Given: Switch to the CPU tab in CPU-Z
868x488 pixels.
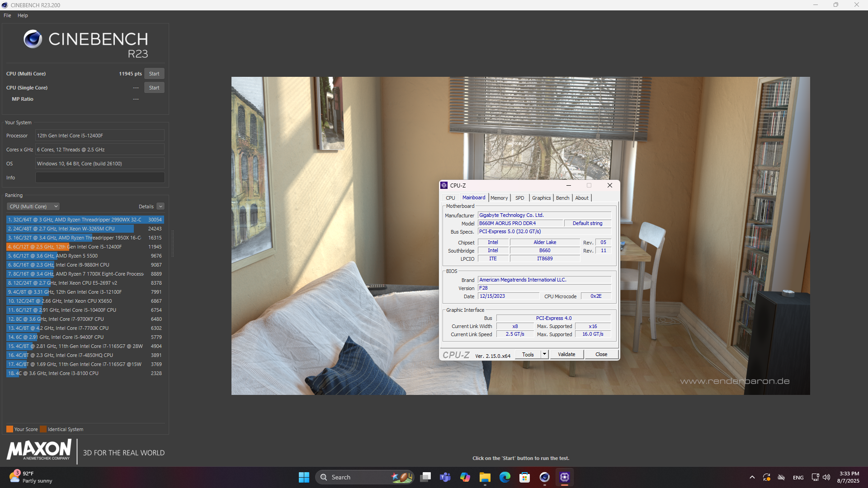Looking at the screenshot, I should click(450, 198).
